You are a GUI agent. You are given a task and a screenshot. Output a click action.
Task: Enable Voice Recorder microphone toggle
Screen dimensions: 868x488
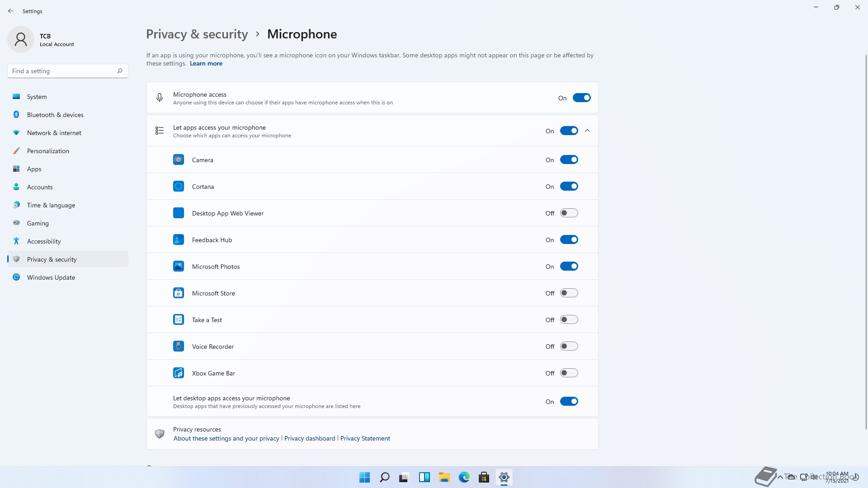click(x=569, y=346)
